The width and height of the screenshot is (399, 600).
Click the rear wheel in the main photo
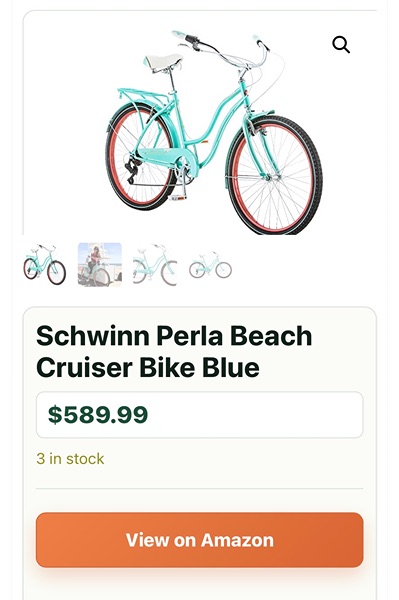point(141,156)
